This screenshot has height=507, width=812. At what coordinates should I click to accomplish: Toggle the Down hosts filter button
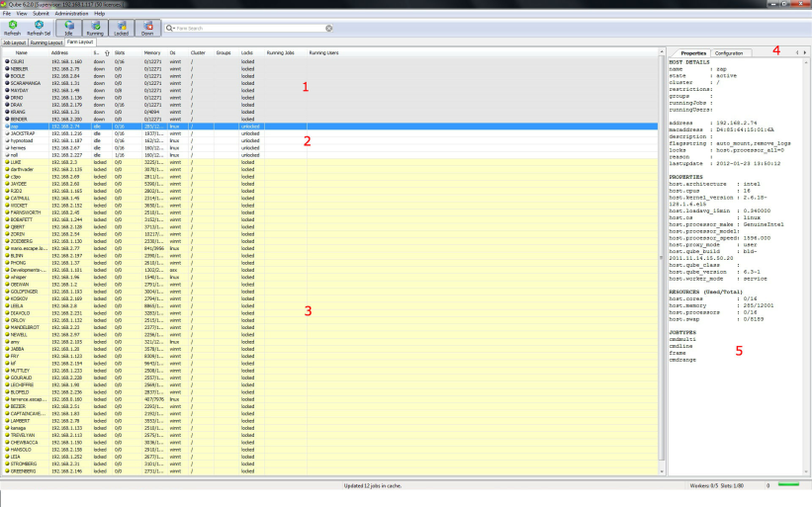click(x=147, y=28)
